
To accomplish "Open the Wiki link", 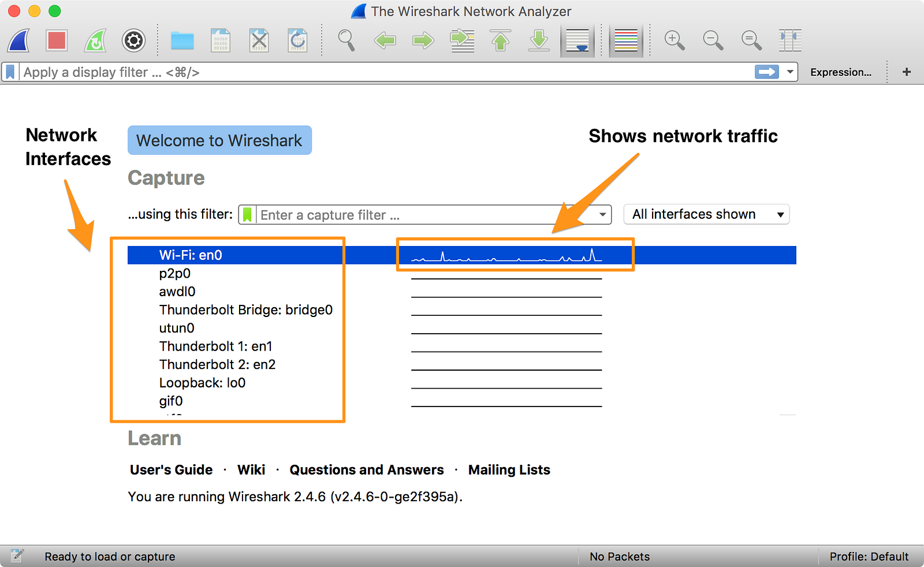I will click(251, 470).
